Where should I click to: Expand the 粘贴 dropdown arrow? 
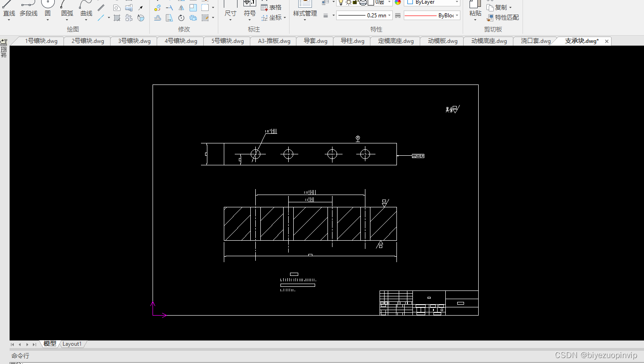coord(475,20)
